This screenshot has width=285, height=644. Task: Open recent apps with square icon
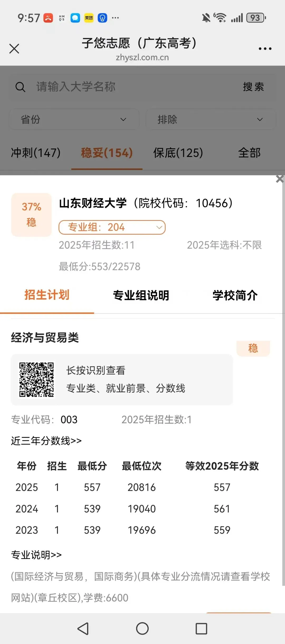(x=201, y=628)
